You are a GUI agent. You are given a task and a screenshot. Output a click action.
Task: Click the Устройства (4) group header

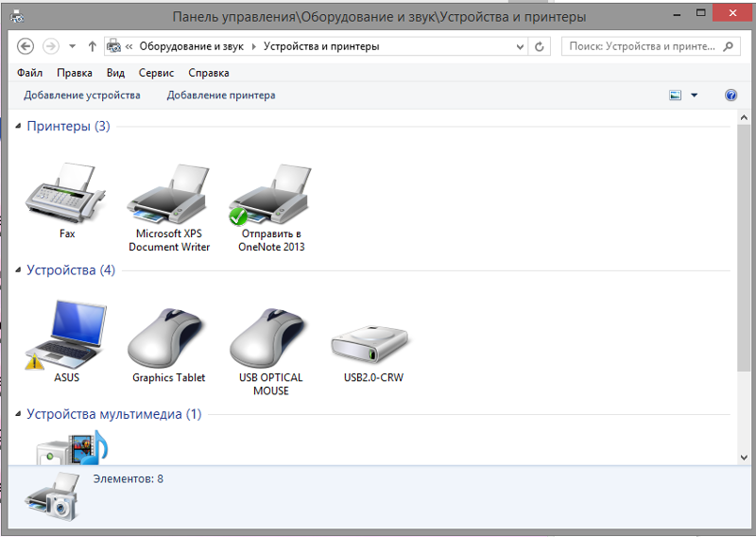[71, 269]
